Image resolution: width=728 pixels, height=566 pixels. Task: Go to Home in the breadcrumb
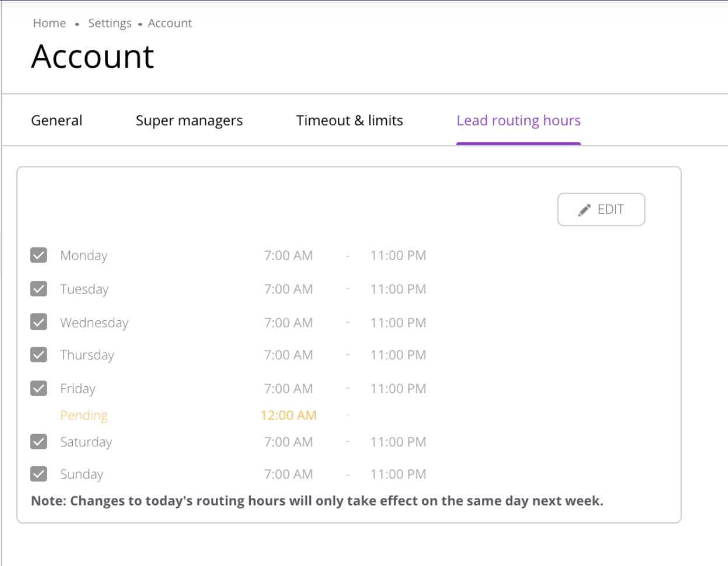click(50, 23)
